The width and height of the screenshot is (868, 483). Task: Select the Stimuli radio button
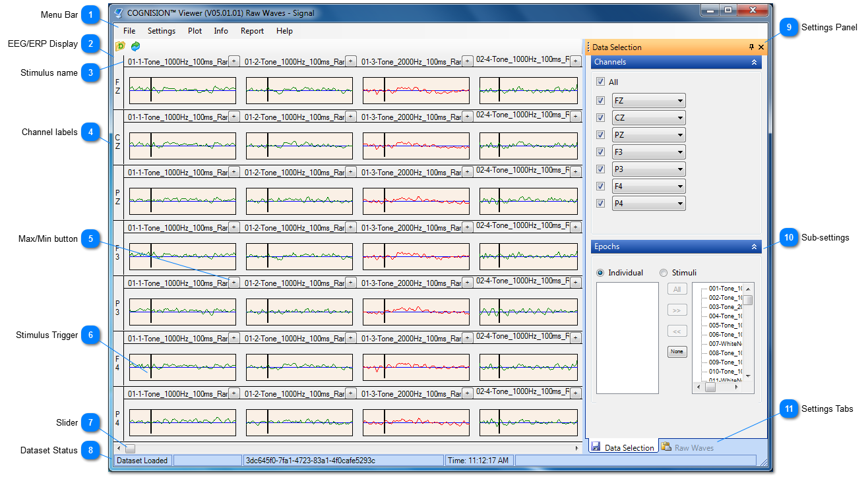pyautogui.click(x=664, y=273)
